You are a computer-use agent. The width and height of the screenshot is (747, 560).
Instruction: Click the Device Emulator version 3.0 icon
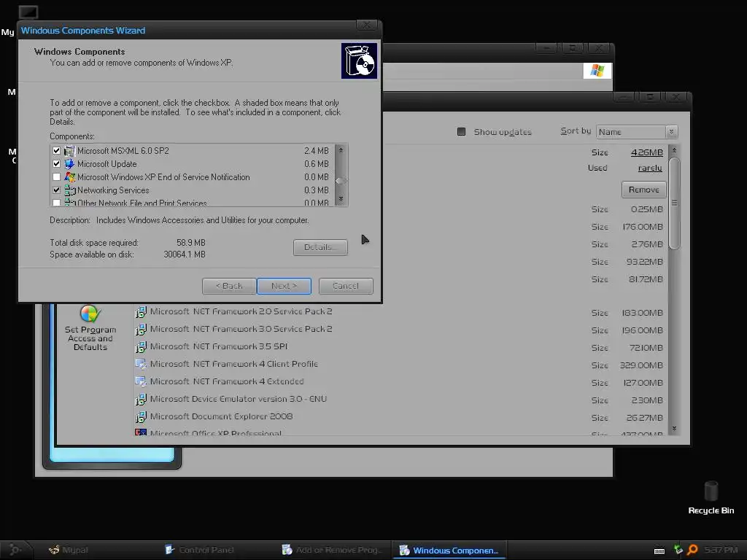pos(141,400)
